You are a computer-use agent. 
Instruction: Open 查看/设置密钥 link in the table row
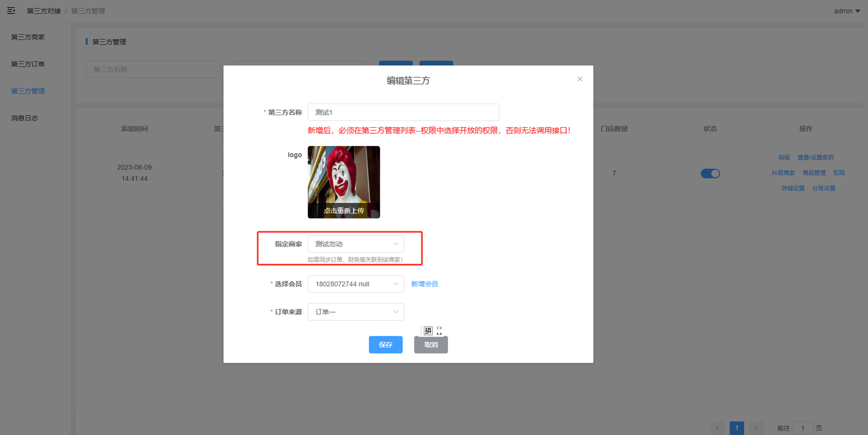click(815, 157)
